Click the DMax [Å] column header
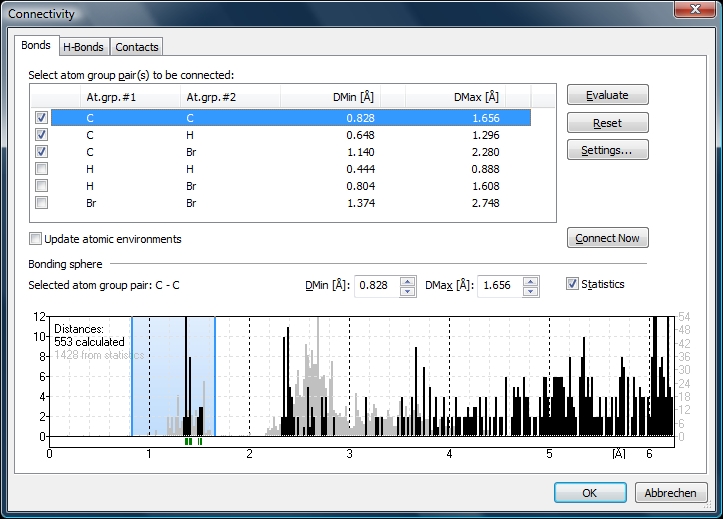 coord(476,97)
